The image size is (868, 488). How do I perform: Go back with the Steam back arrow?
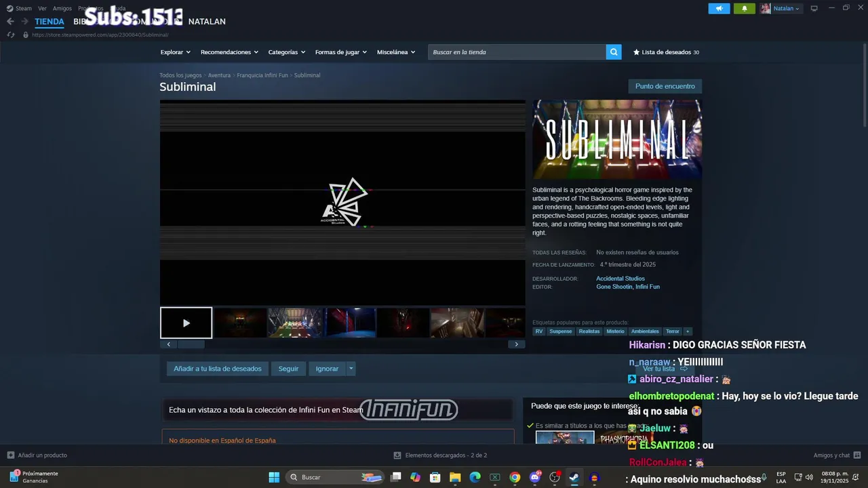(10, 22)
